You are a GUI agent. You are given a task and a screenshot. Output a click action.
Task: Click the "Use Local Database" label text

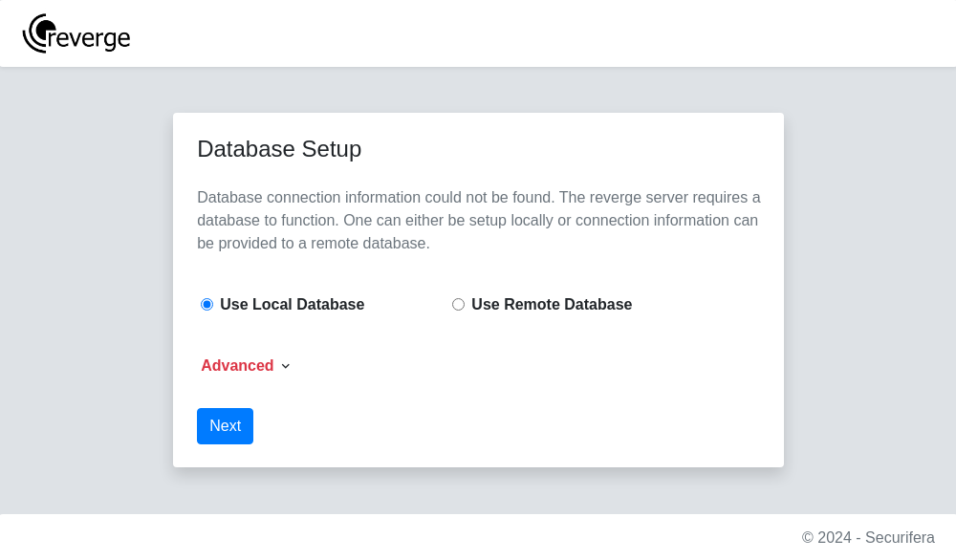292,304
